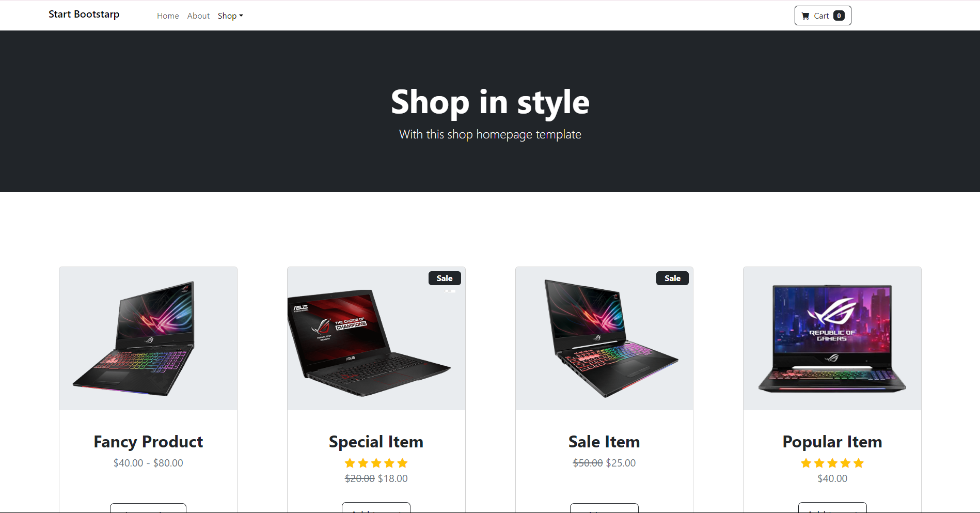980x513 pixels.
Task: Click the Sale Item title
Action: [x=604, y=442]
